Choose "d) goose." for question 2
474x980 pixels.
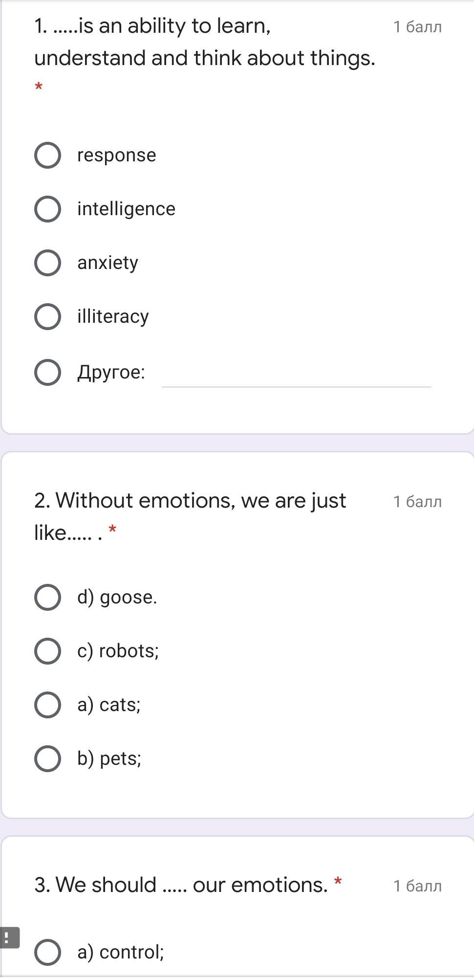(x=48, y=598)
